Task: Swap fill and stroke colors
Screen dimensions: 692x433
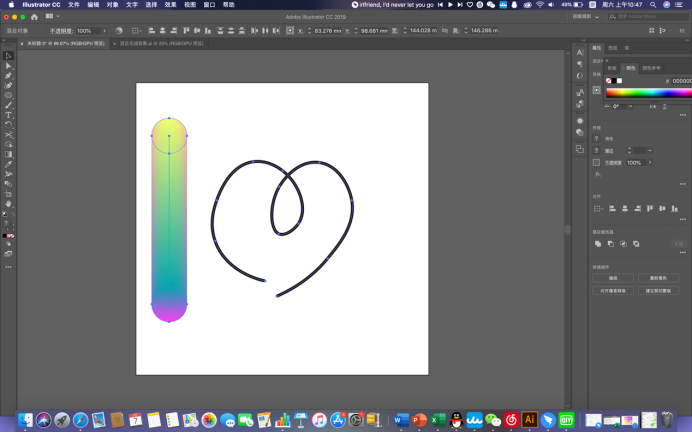Action: coord(12,214)
